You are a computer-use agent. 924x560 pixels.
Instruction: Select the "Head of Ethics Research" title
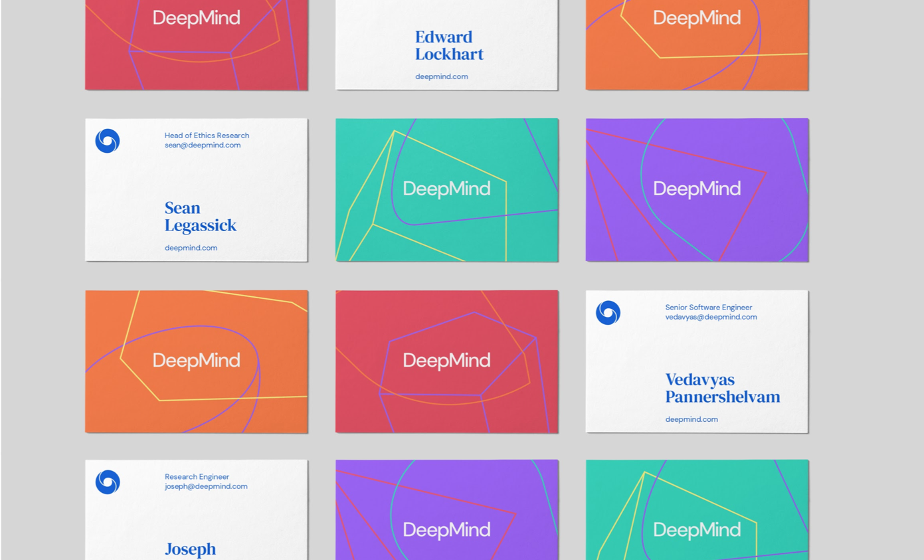(207, 136)
